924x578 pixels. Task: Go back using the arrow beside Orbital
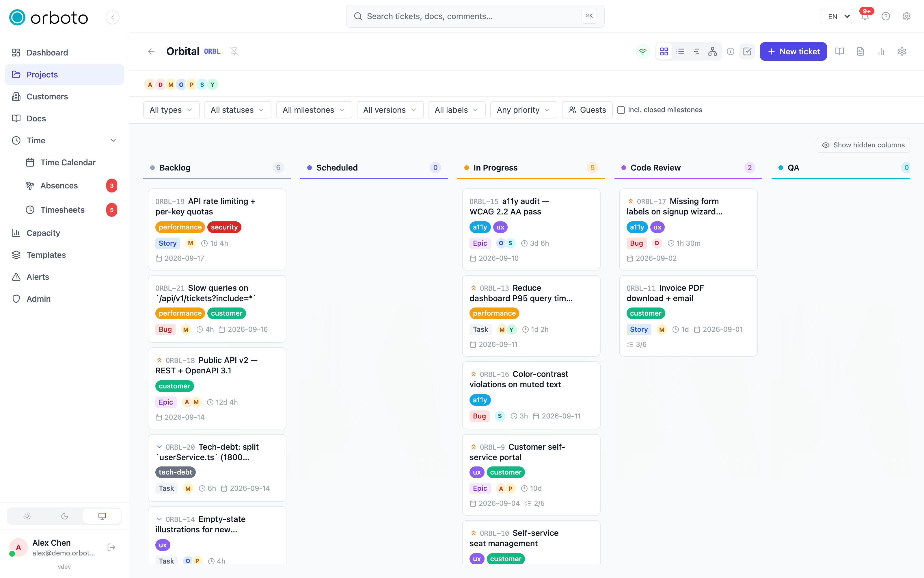(x=151, y=51)
